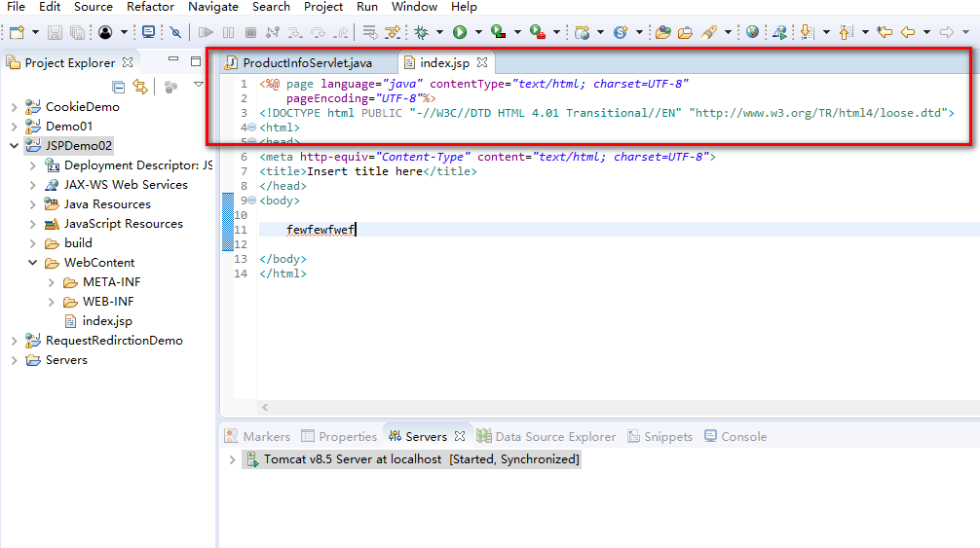Collapse the body tag fold marker
Viewport: 980px width, 548px height.
coord(251,201)
